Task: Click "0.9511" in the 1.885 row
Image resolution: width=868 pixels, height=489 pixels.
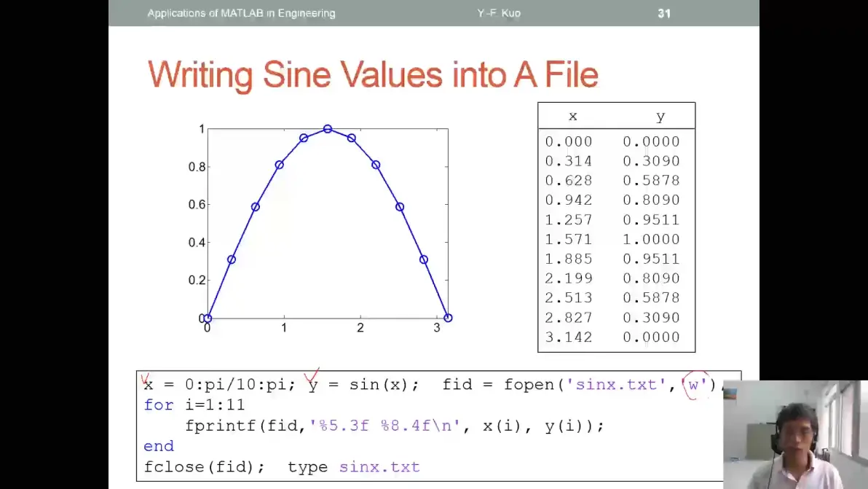Action: 651,259
